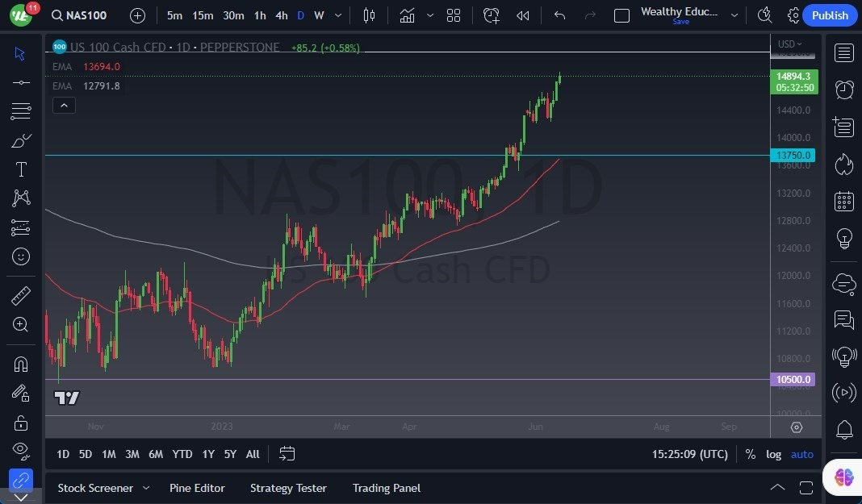Viewport: 862px width, 504px height.
Task: Open the Strategy Tester tab
Action: [288, 488]
